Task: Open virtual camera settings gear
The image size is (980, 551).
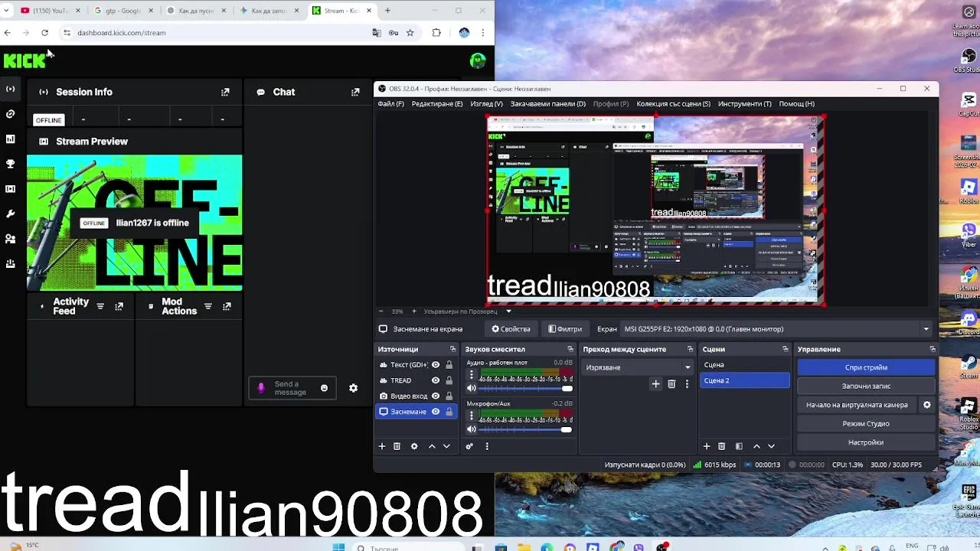Action: (927, 405)
